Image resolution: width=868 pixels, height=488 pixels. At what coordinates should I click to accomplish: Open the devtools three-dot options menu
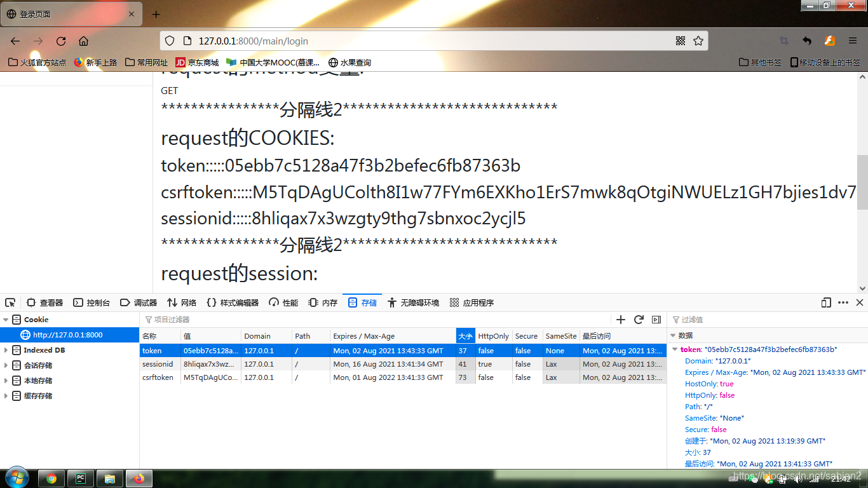843,302
